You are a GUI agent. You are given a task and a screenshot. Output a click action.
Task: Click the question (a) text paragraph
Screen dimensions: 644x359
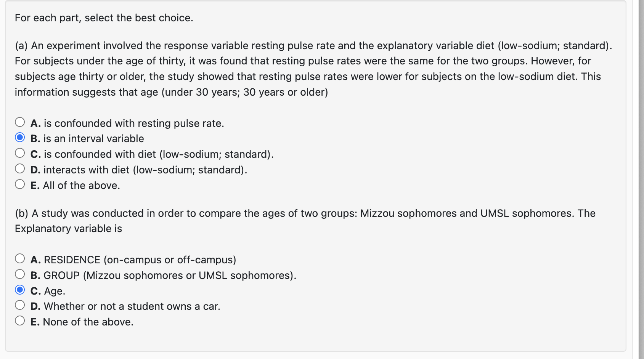[305, 69]
